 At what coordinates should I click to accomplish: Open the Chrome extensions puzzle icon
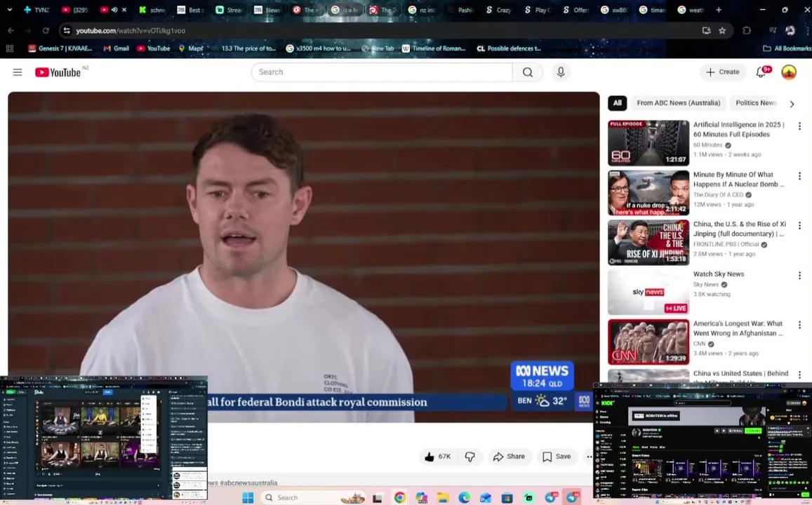[x=747, y=31]
